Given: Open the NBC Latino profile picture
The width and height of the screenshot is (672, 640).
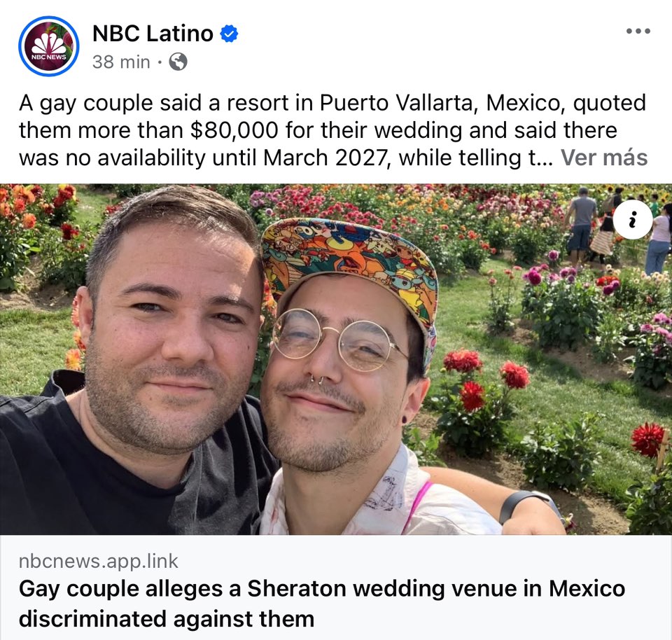Looking at the screenshot, I should pos(49,46).
